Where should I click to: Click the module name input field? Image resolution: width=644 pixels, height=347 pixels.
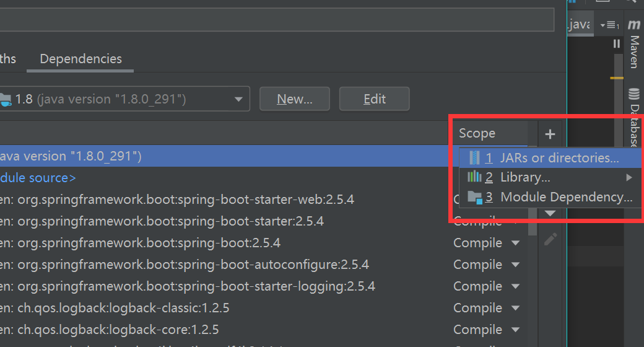click(277, 19)
